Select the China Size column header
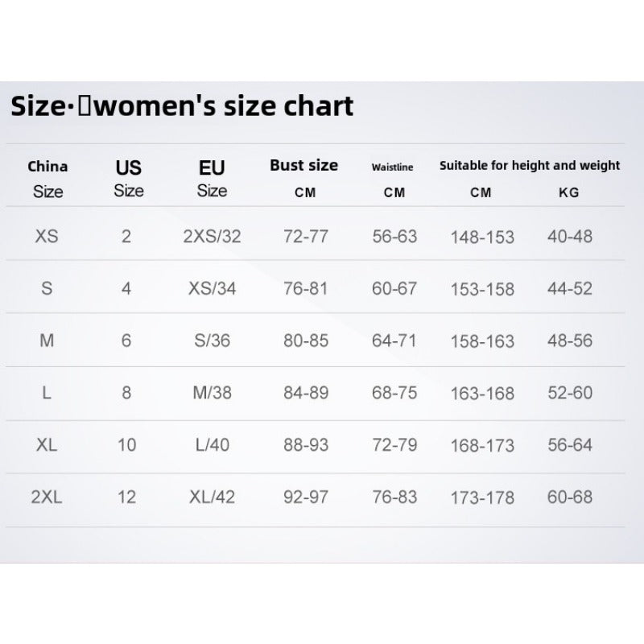The height and width of the screenshot is (644, 644). 47,179
